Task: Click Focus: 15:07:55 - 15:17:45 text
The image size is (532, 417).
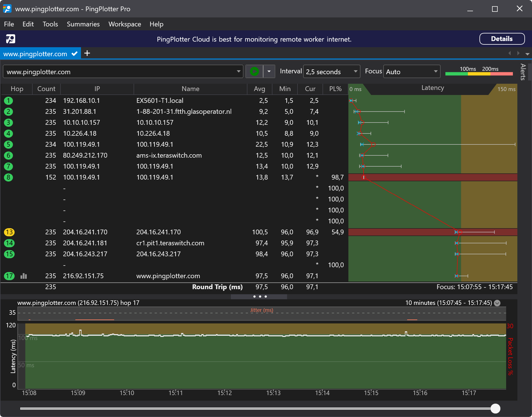Action: pos(474,287)
